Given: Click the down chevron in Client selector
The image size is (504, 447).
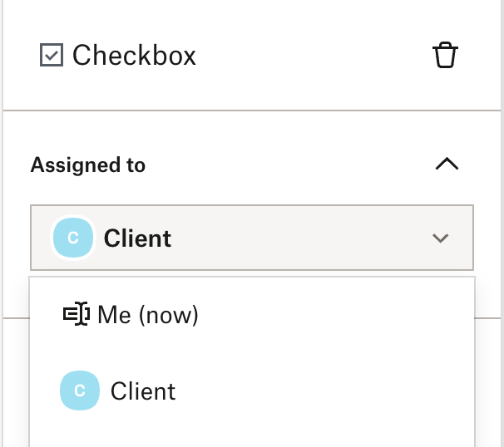Looking at the screenshot, I should click(x=440, y=238).
